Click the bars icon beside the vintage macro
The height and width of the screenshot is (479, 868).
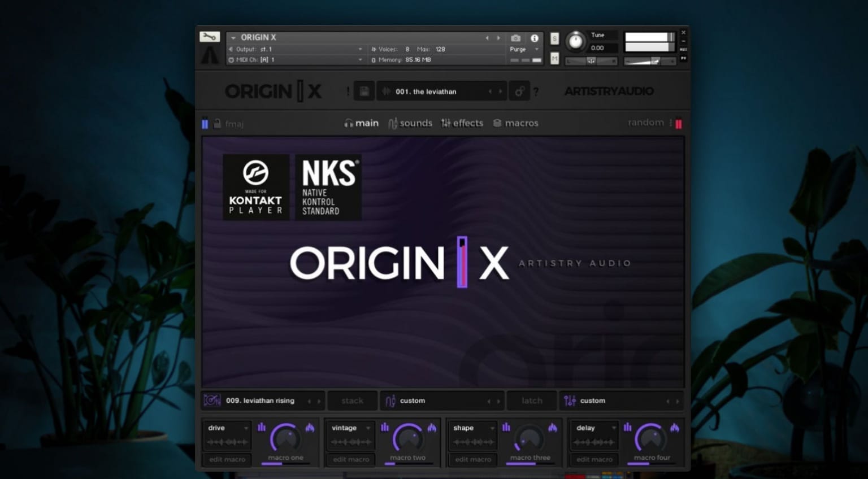pyautogui.click(x=385, y=428)
